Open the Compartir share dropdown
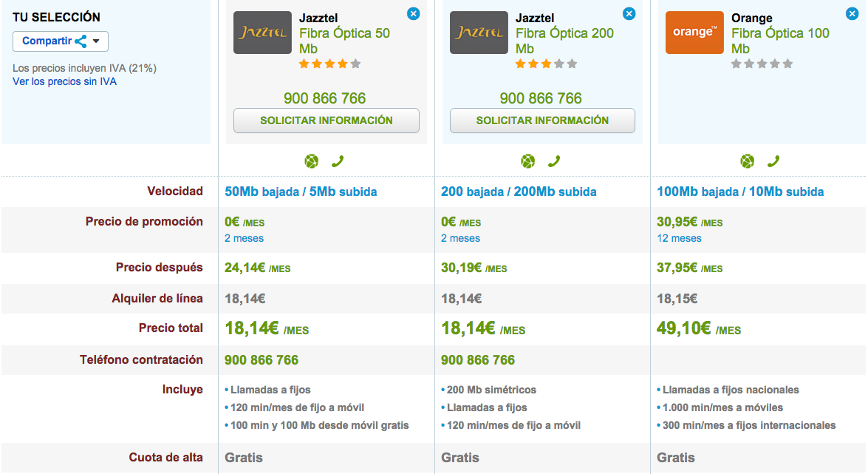This screenshot has height=474, width=868. tap(61, 41)
